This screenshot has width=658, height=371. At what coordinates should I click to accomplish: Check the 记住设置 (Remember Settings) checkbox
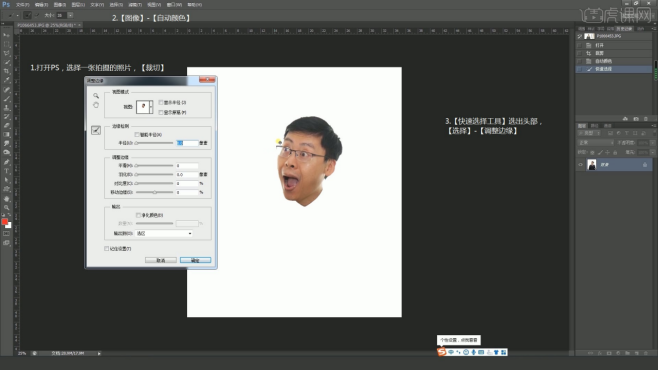[x=107, y=248]
